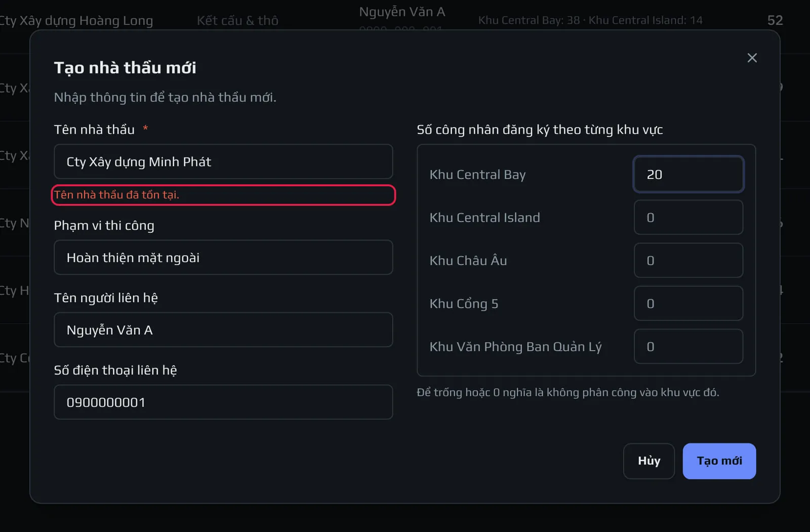This screenshot has height=532, width=810.
Task: Focus the Tên nhà thầu input field
Action: (223, 161)
